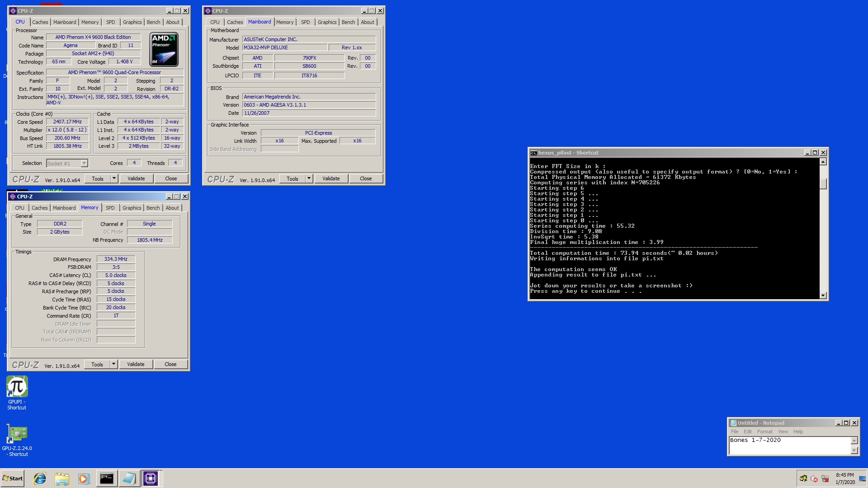Open Tools dropdown arrow in Memory window
The height and width of the screenshot is (488, 868).
click(113, 364)
